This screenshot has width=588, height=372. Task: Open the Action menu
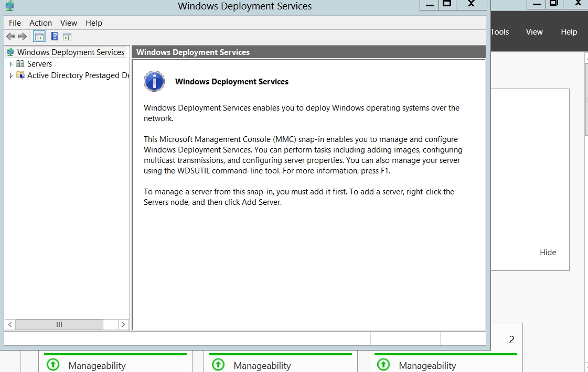pyautogui.click(x=40, y=23)
